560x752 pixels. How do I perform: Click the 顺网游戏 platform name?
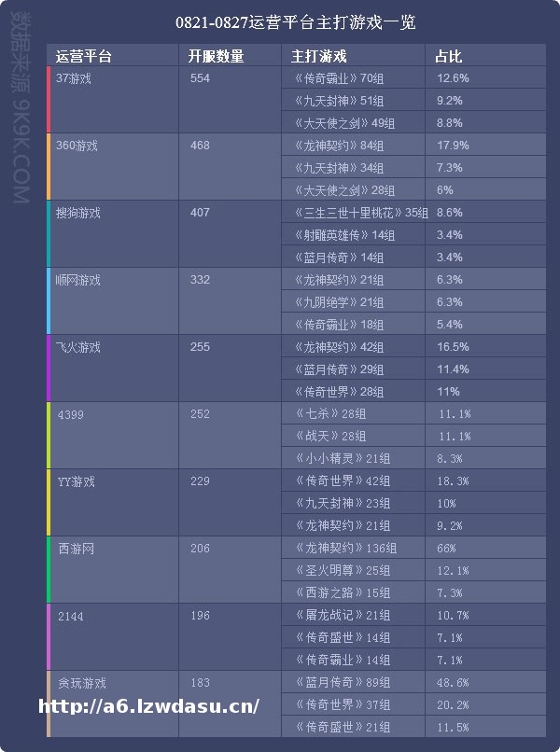[x=78, y=280]
